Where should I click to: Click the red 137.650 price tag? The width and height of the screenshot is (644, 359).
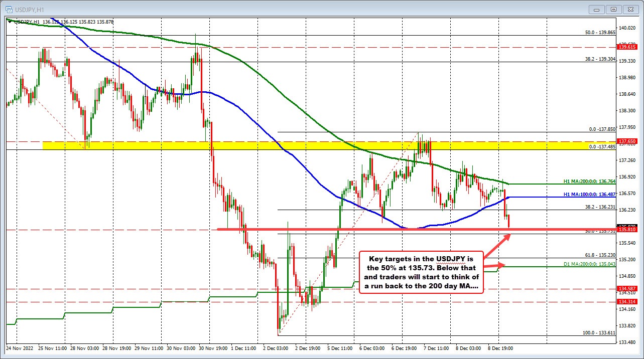click(x=627, y=141)
